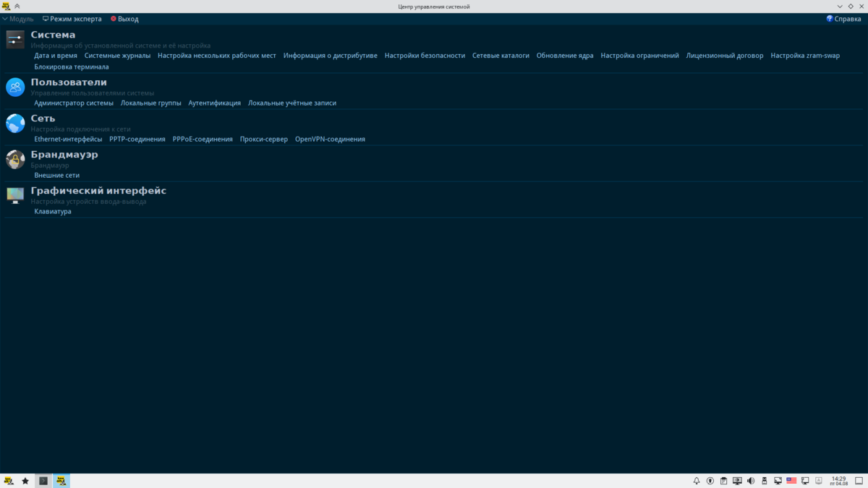Open Аутентификация settings
Screen dimensions: 868x488
coord(214,103)
